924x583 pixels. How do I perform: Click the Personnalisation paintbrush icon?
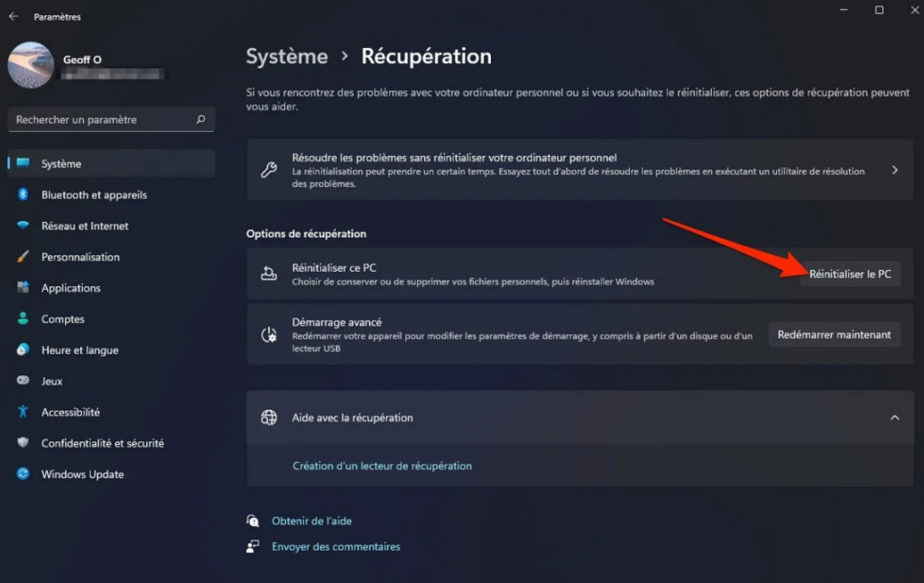point(23,257)
